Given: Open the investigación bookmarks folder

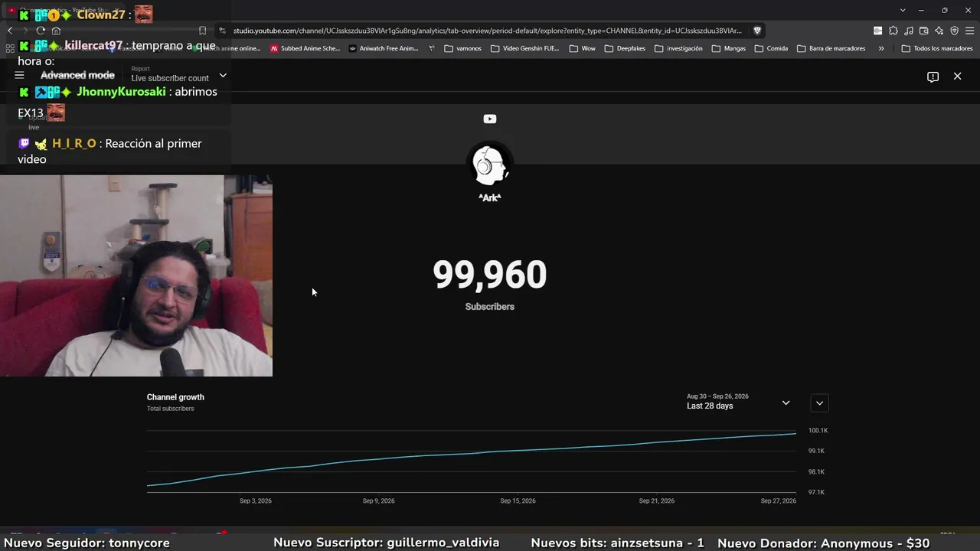Looking at the screenshot, I should [678, 48].
